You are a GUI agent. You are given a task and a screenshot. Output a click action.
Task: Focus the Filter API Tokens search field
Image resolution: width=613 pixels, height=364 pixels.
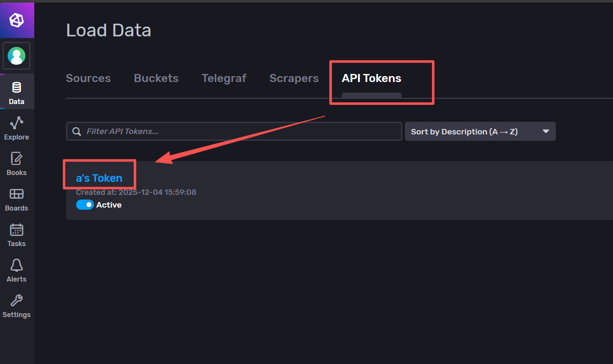coord(241,131)
